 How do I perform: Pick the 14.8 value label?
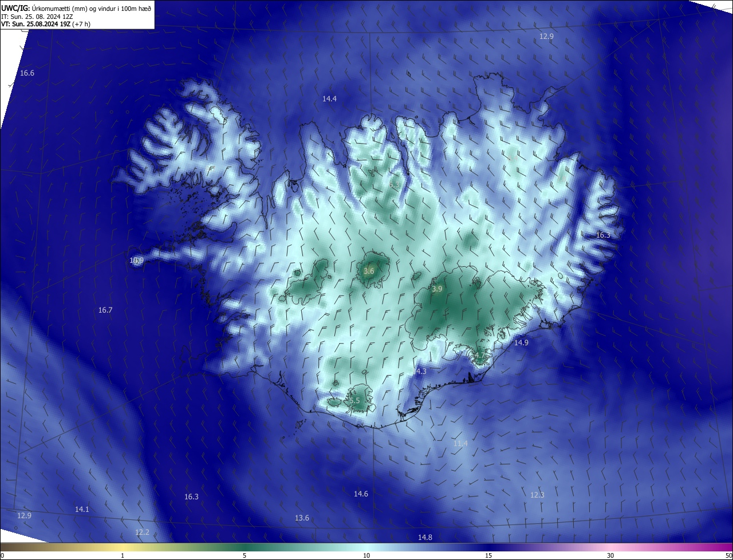(x=425, y=537)
